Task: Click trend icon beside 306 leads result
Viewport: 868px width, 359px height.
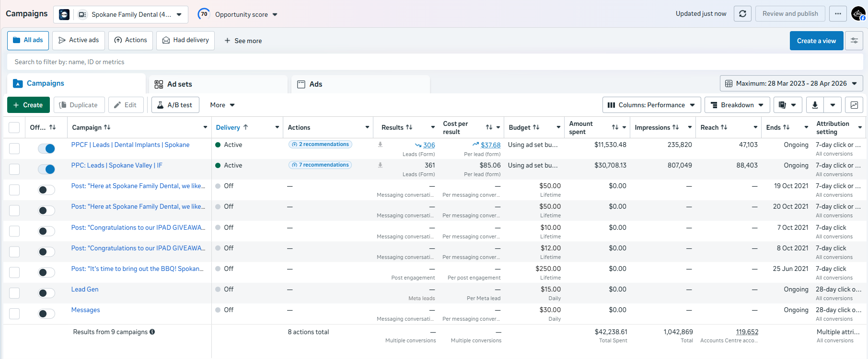Action: point(418,145)
